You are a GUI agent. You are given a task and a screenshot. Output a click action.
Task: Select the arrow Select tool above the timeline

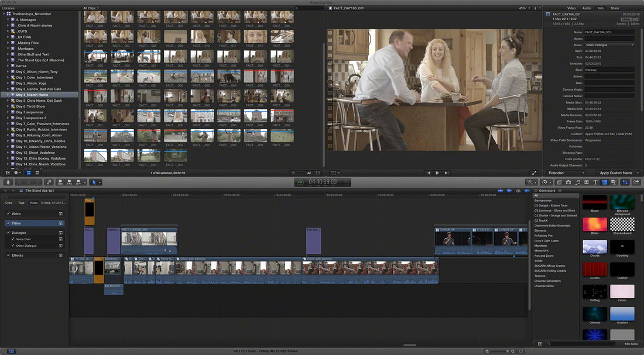tap(94, 181)
